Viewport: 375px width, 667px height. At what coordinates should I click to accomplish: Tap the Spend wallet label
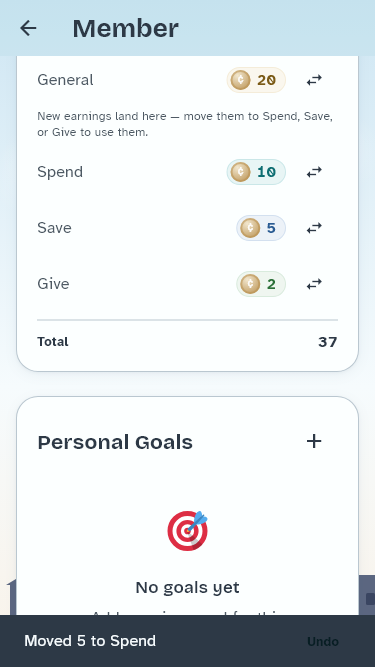point(60,172)
